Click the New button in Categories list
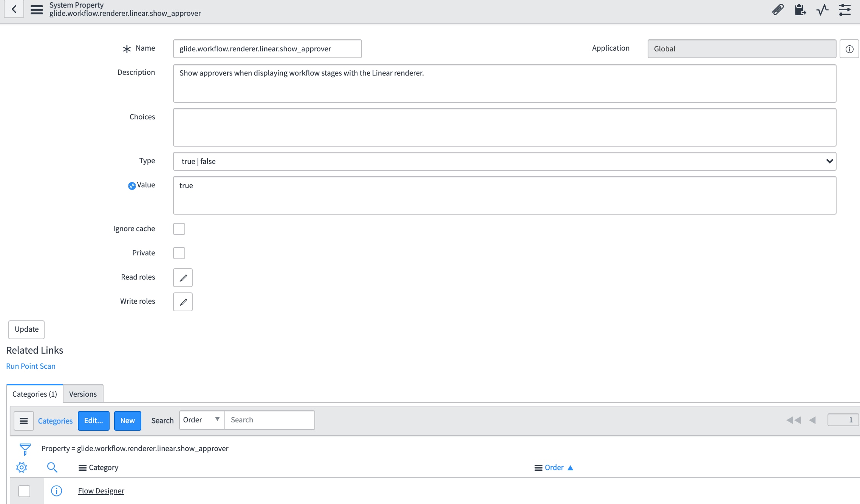The image size is (860, 504). point(128,421)
